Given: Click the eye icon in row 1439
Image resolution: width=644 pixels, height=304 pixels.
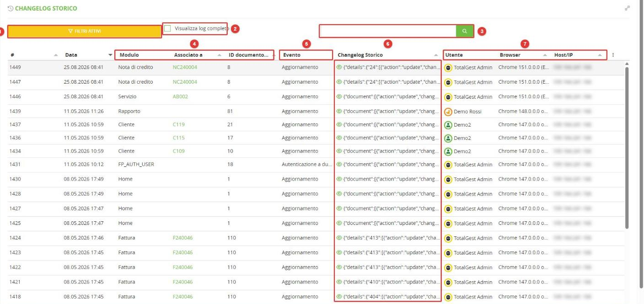Looking at the screenshot, I should click(x=339, y=112).
